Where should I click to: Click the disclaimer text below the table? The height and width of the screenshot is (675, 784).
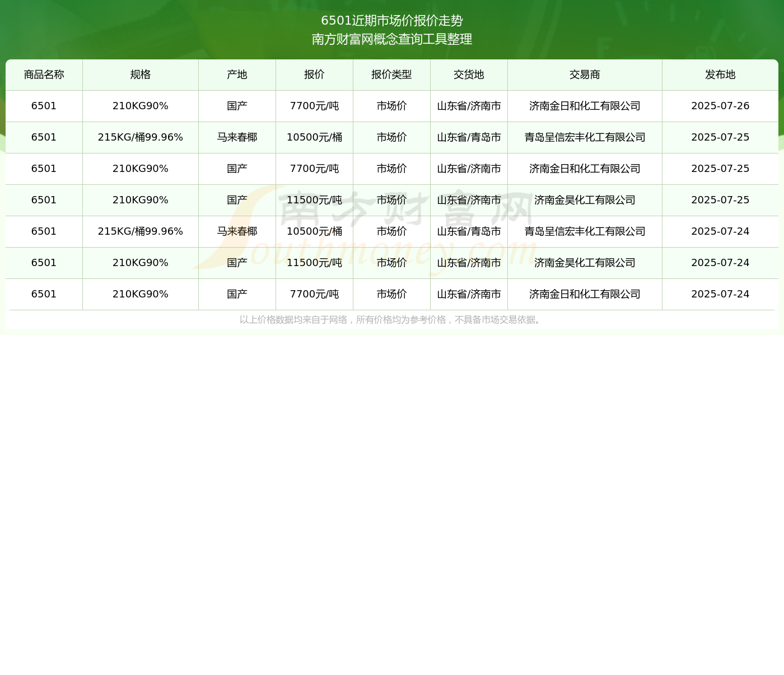pyautogui.click(x=392, y=320)
